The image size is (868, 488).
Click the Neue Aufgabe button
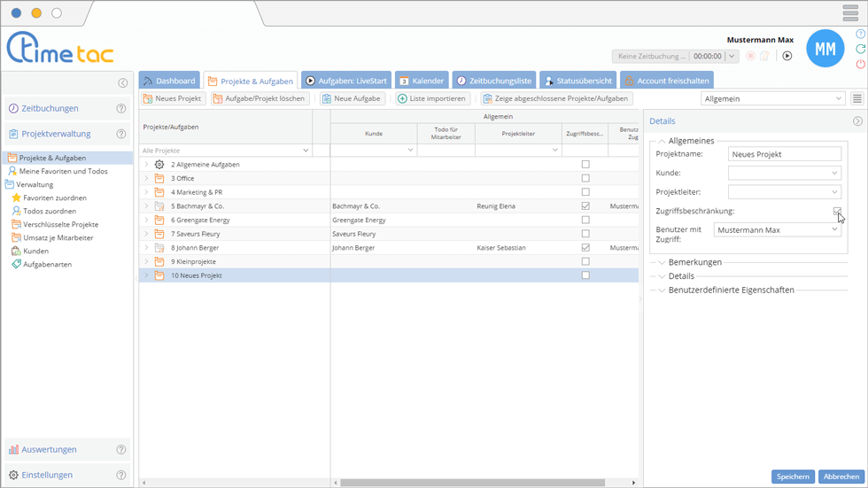pos(352,99)
